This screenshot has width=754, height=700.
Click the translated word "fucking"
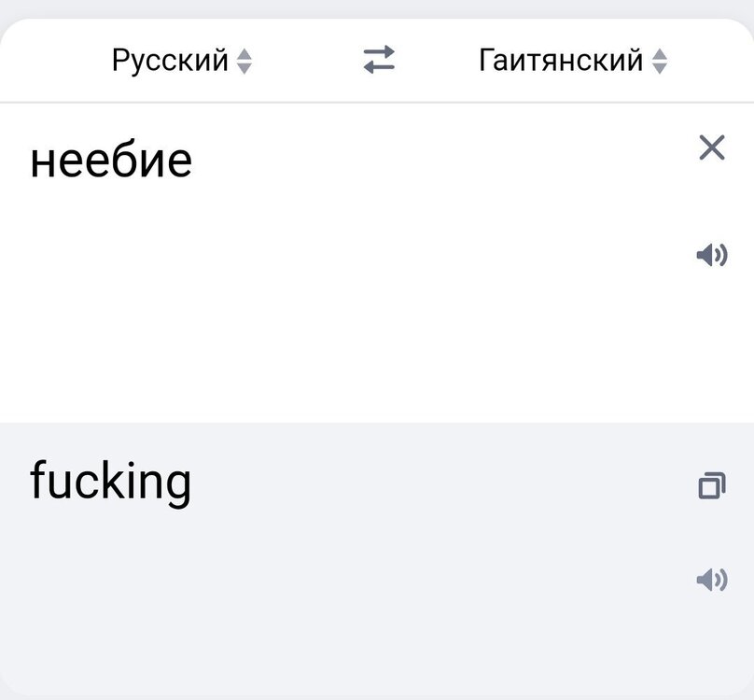[x=111, y=483]
